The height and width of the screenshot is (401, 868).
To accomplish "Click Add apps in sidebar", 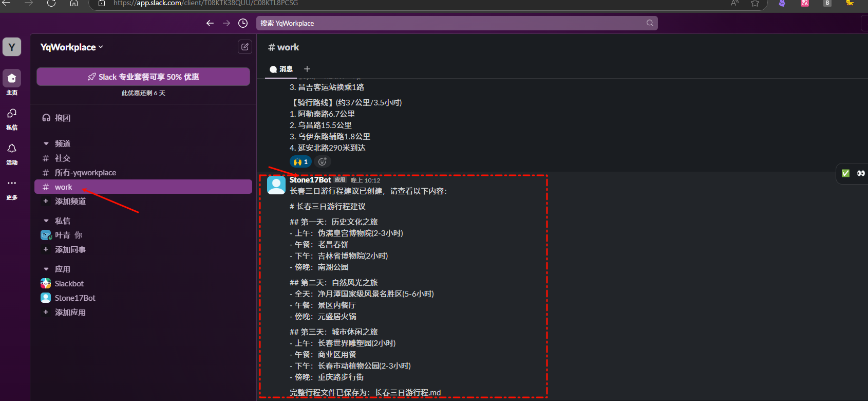I will coord(143,312).
